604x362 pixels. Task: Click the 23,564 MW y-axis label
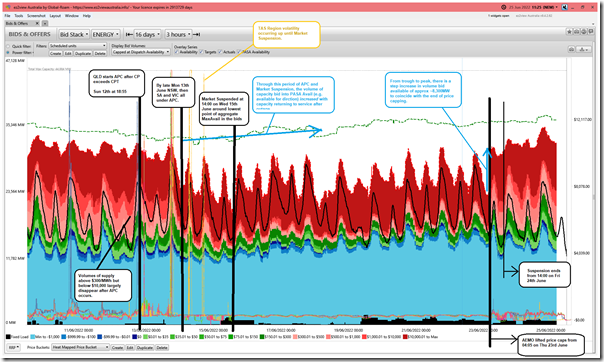point(15,191)
